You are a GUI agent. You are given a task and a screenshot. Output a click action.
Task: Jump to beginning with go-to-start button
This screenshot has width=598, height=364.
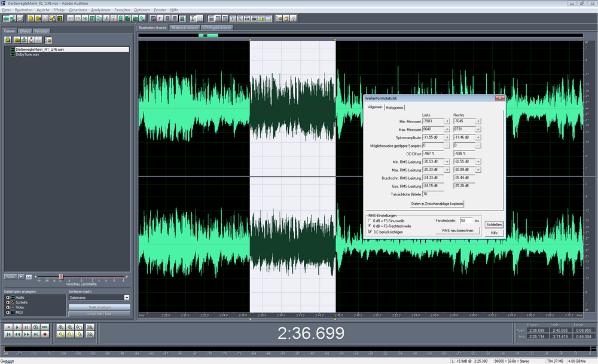[x=8, y=335]
